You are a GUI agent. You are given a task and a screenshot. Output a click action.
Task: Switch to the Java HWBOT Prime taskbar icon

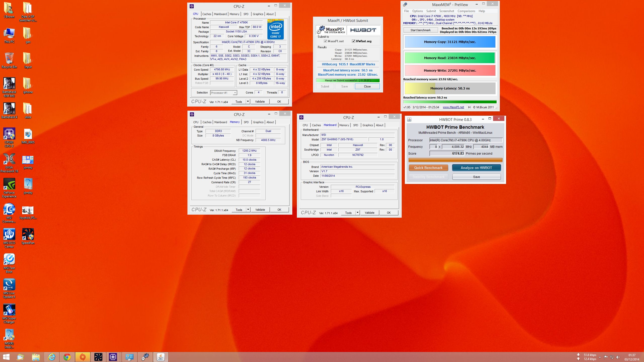[x=161, y=357]
